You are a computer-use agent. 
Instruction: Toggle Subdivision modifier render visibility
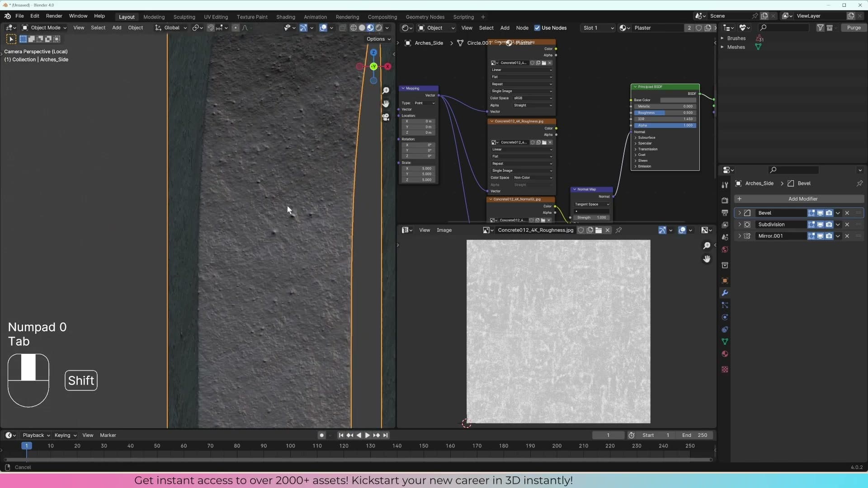click(829, 225)
